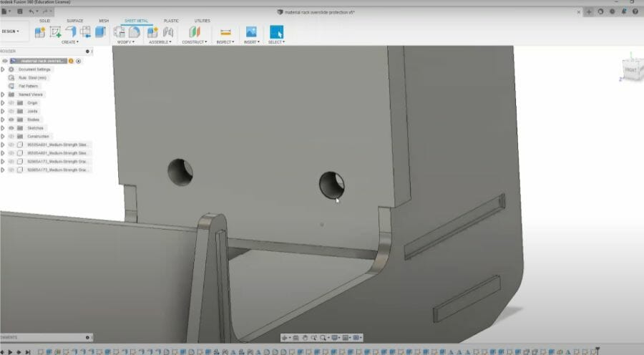Toggle visibility of root component
The height and width of the screenshot is (355, 644).
(x=4, y=61)
